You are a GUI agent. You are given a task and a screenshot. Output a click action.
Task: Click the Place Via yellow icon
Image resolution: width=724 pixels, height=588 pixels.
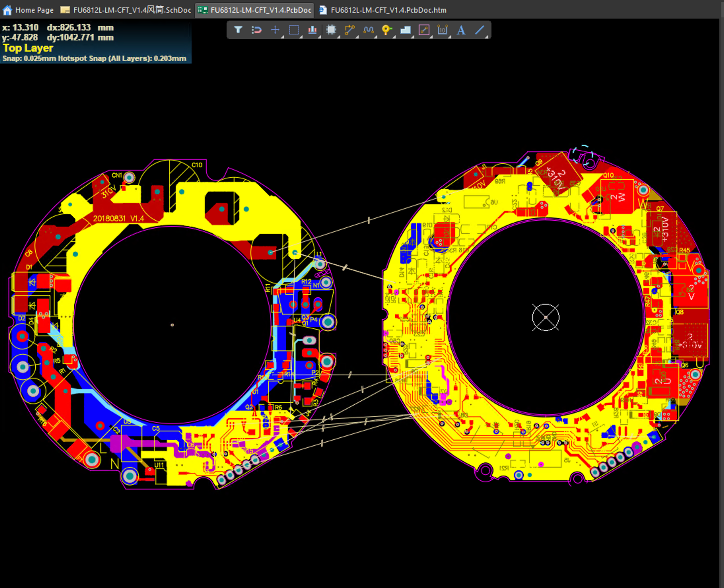[x=386, y=30]
